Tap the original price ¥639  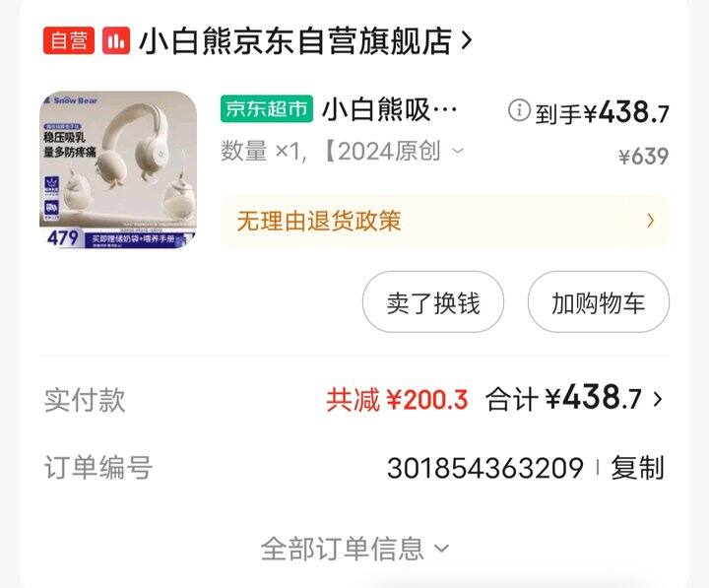point(644,157)
